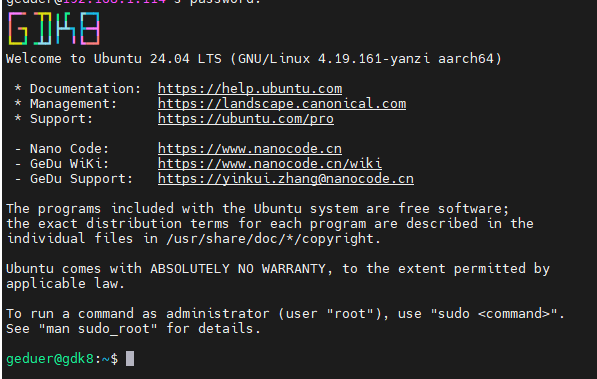This screenshot has width=597, height=379.
Task: Click the terminal cursor block at prompt
Action: pos(130,358)
